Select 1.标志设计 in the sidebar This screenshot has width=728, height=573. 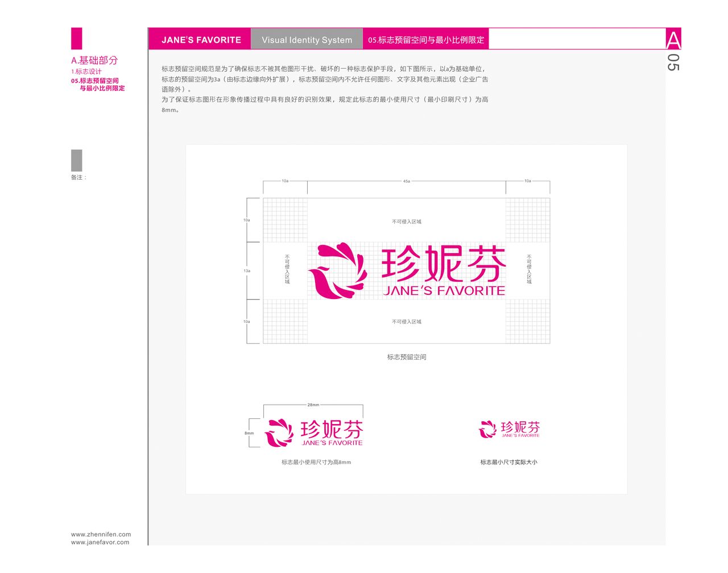tap(86, 72)
